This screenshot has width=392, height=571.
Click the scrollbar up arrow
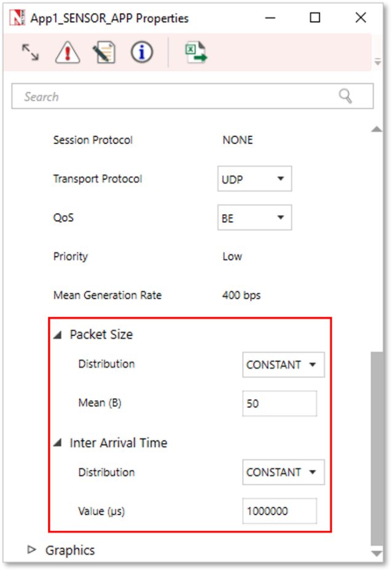point(377,129)
